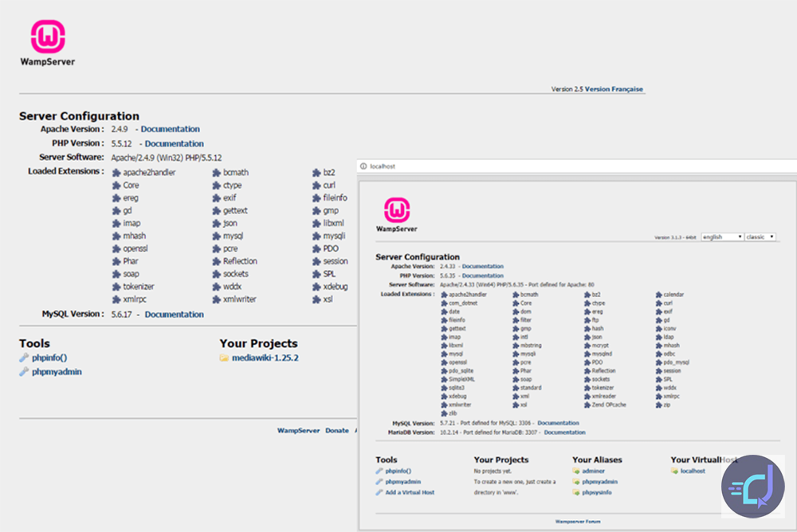Open the Wampserver Forum footer link
797x532 pixels.
577,522
